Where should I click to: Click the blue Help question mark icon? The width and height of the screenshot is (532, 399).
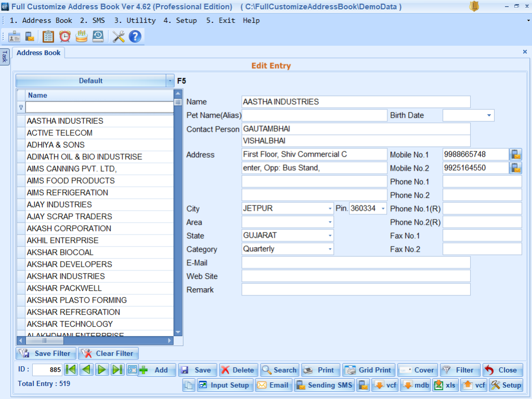click(135, 36)
